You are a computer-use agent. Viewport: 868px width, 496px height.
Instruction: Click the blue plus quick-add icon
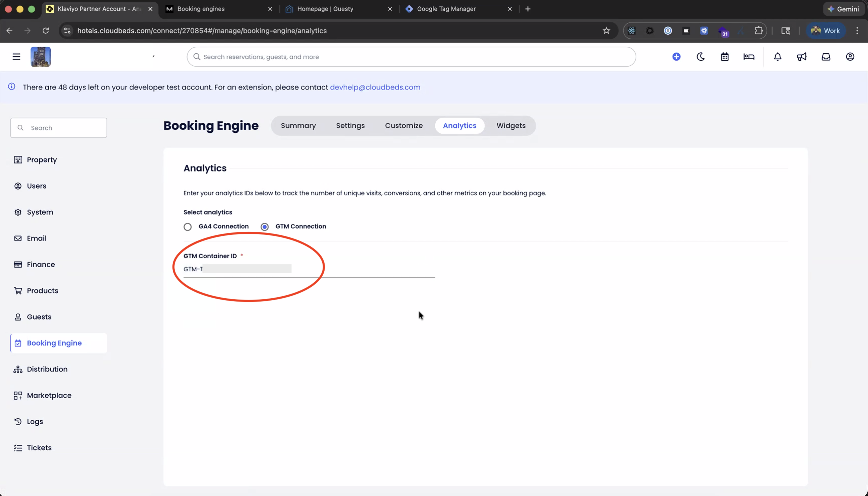pos(676,57)
